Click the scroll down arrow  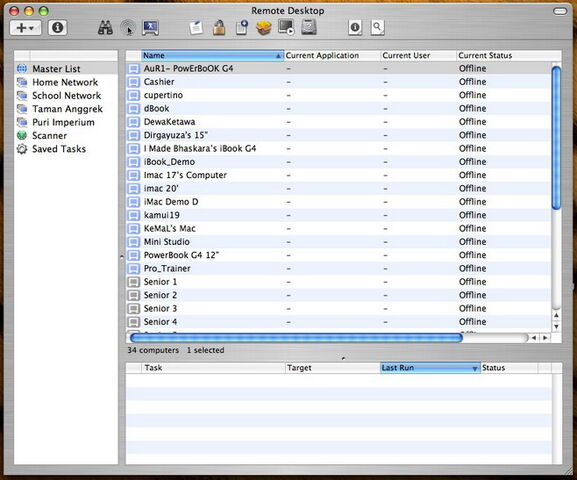click(x=556, y=327)
